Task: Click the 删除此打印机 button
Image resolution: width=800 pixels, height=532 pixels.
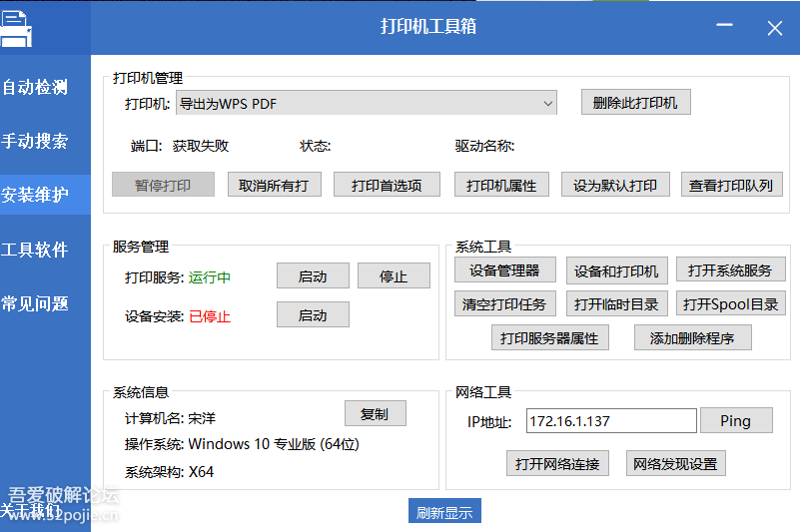Action: (x=636, y=103)
